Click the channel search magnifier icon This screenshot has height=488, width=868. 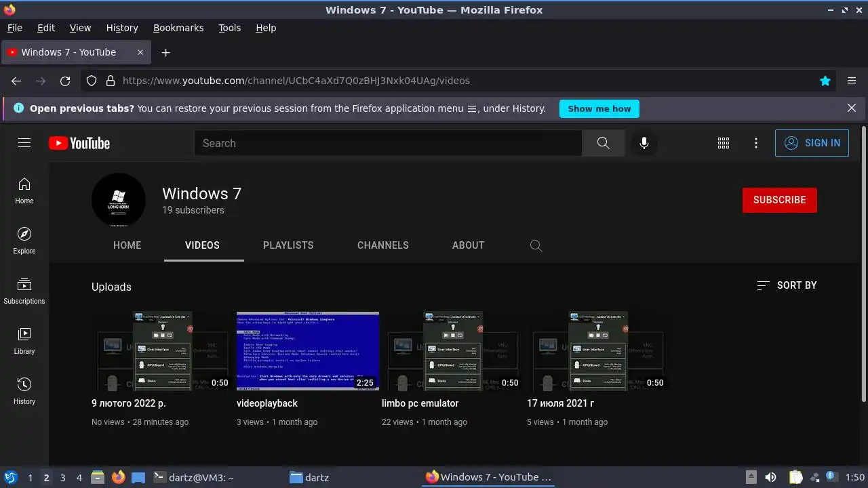pos(536,245)
